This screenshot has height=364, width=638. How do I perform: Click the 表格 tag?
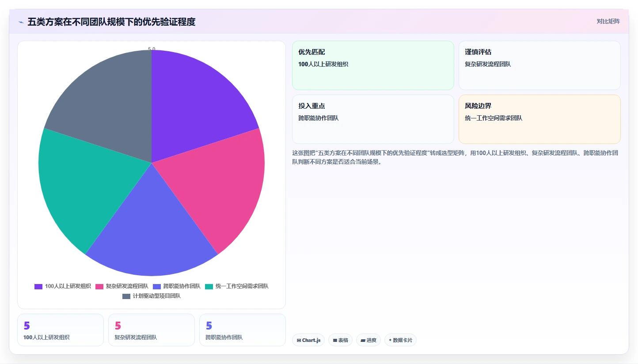[x=340, y=340]
